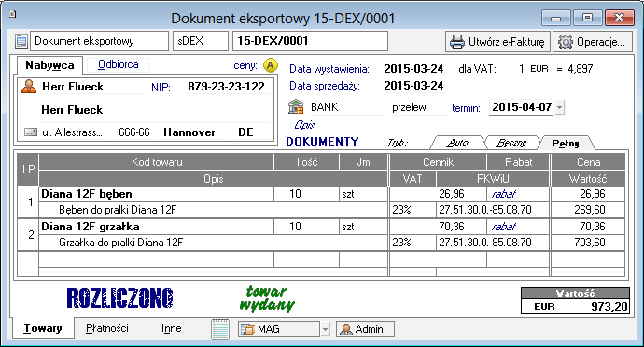Image resolution: width=644 pixels, height=347 pixels.
Task: Click the Data sprzedaży date value
Action: pos(413,86)
